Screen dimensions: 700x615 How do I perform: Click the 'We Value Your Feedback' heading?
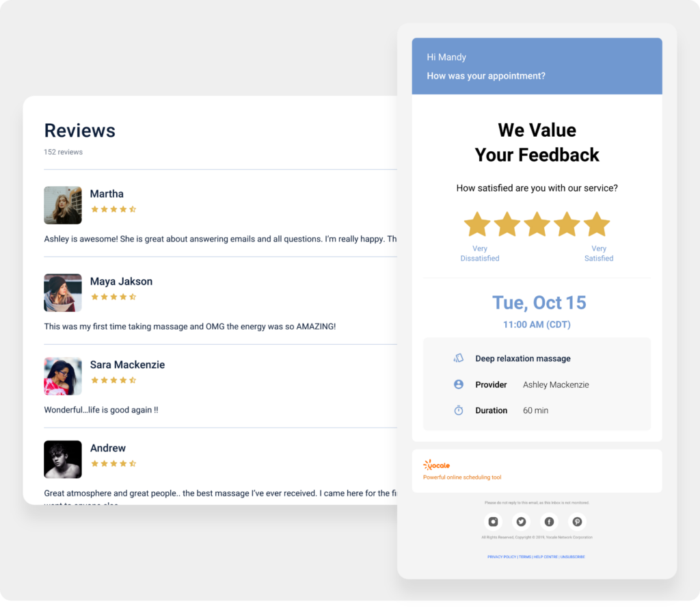coord(537,142)
